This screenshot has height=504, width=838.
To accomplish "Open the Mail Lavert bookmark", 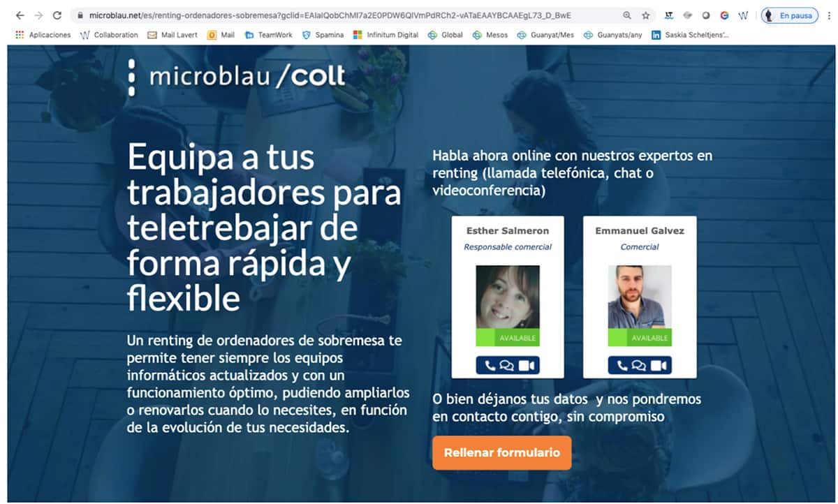I will tap(172, 35).
